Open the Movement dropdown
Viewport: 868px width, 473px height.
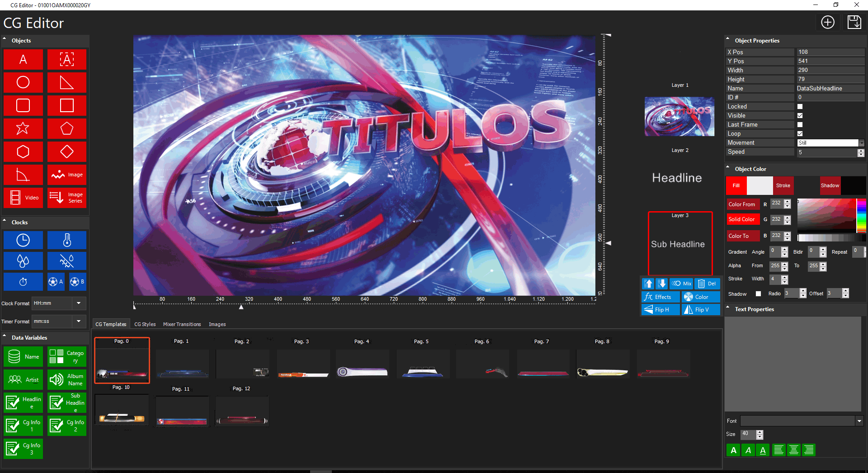click(x=861, y=143)
